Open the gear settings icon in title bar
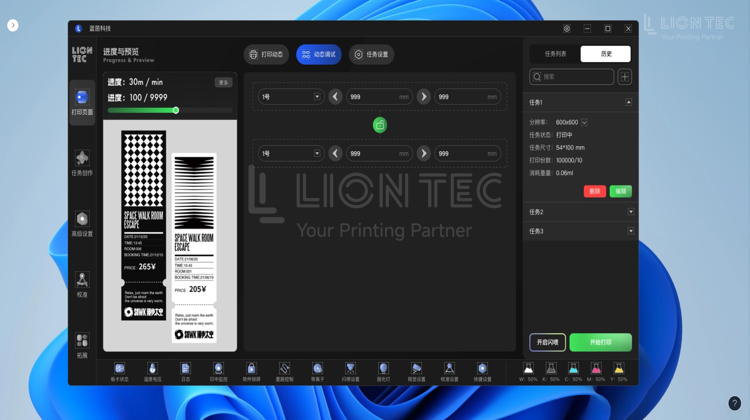750x420 pixels. tap(566, 29)
